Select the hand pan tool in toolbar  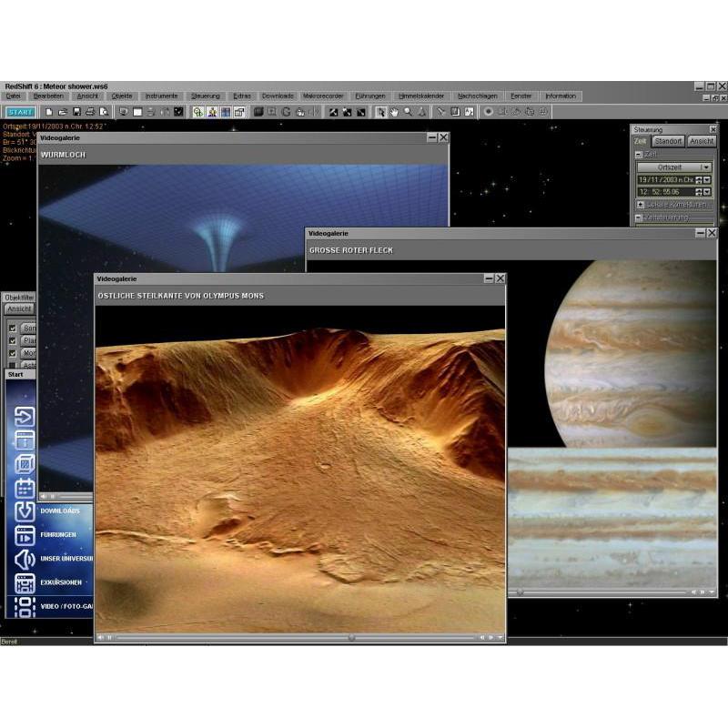[395, 112]
